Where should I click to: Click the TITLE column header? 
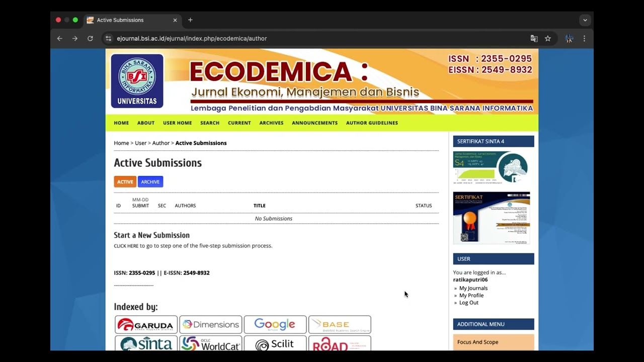260,206
